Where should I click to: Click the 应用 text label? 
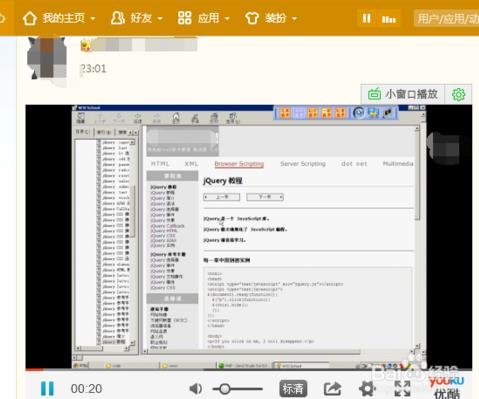[x=208, y=18]
